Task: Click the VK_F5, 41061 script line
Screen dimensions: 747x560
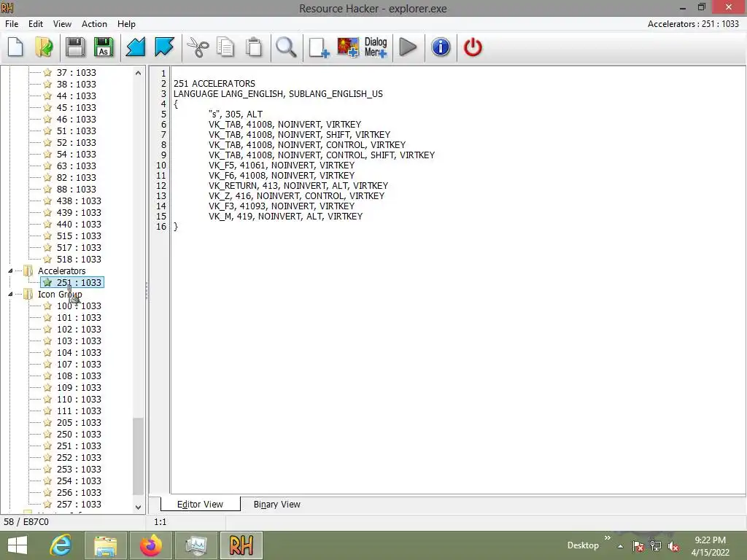Action: pyautogui.click(x=282, y=166)
